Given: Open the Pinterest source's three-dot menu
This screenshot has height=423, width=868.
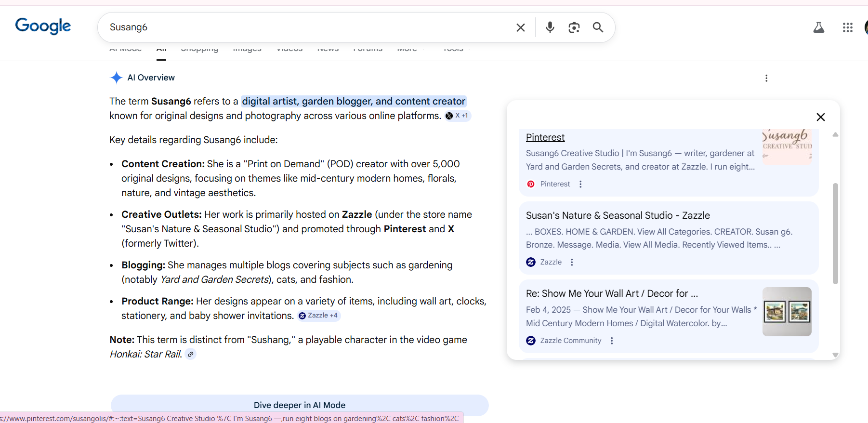Looking at the screenshot, I should pos(580,184).
